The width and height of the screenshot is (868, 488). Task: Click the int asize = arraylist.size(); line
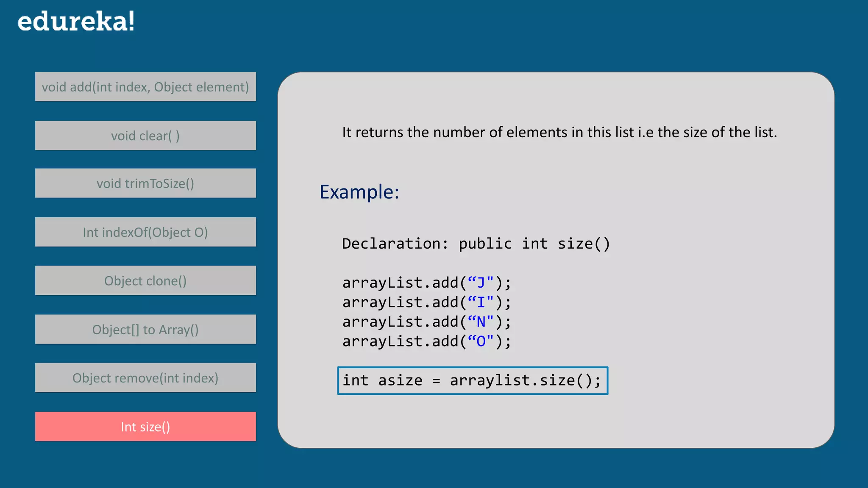pyautogui.click(x=473, y=380)
